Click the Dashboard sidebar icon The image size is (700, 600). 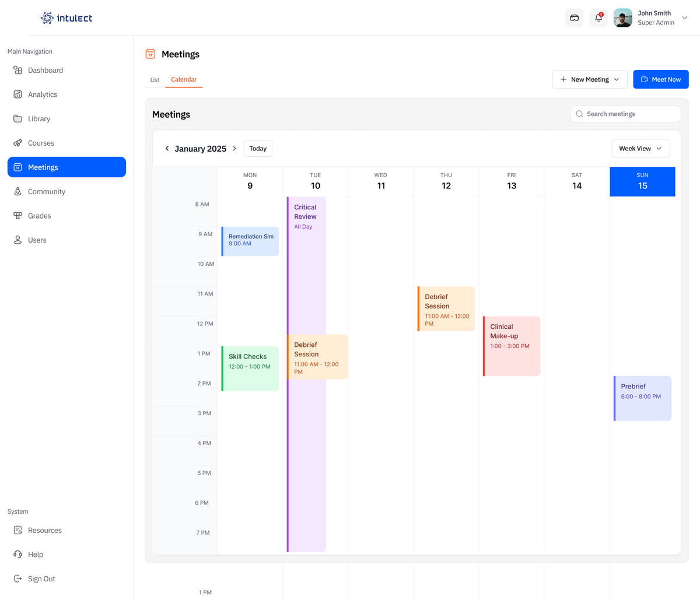coord(18,70)
